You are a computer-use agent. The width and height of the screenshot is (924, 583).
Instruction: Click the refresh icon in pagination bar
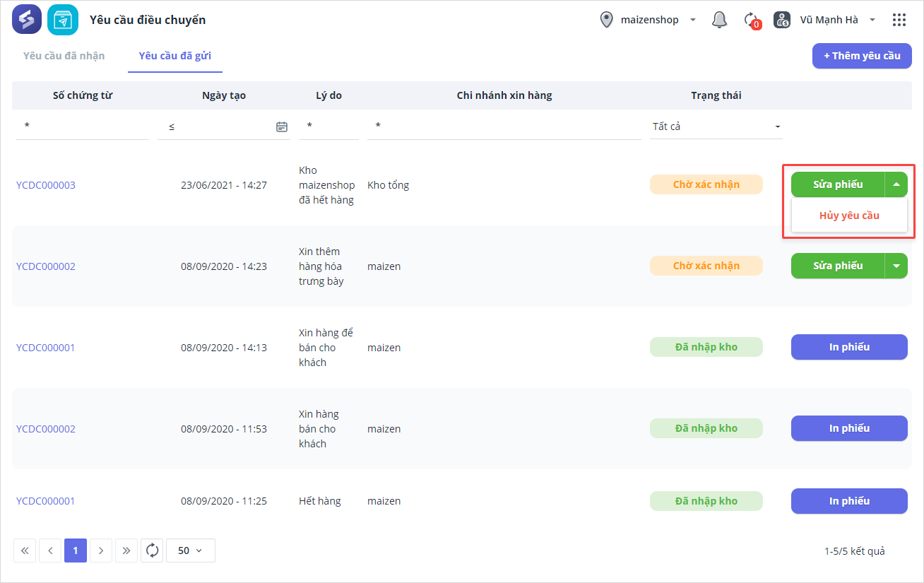(x=152, y=550)
